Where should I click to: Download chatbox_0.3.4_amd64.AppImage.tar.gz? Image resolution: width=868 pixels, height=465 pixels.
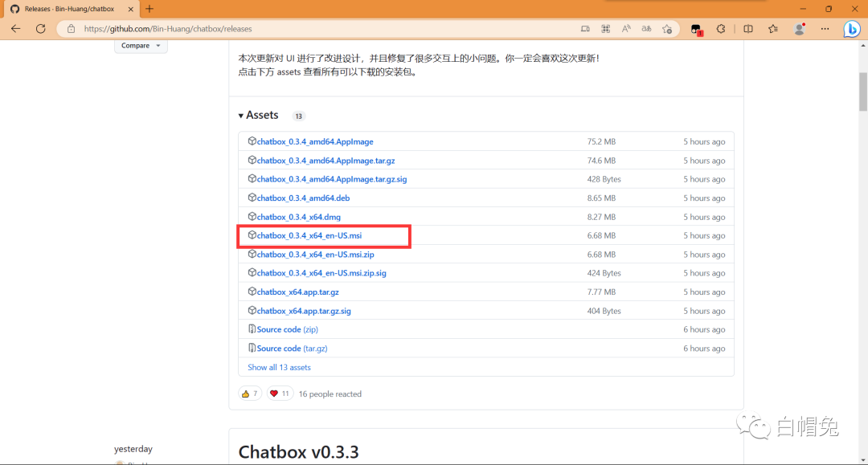pos(325,161)
